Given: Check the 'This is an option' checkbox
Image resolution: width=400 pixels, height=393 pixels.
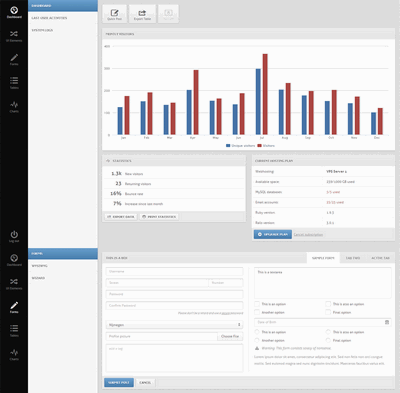Looking at the screenshot, I should tap(257, 304).
